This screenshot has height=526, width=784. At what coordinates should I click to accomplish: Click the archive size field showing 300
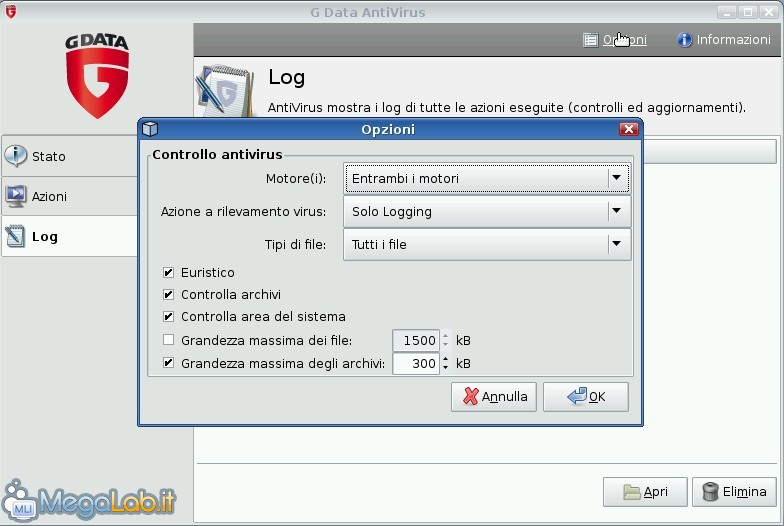click(416, 364)
